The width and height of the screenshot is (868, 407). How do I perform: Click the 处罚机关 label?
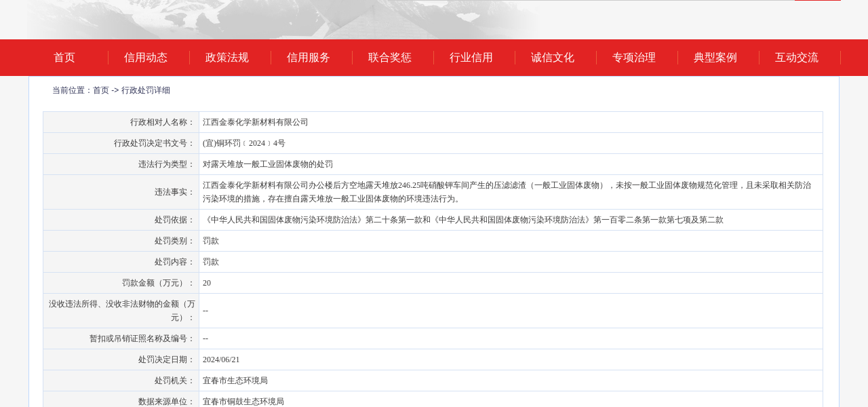175,381
